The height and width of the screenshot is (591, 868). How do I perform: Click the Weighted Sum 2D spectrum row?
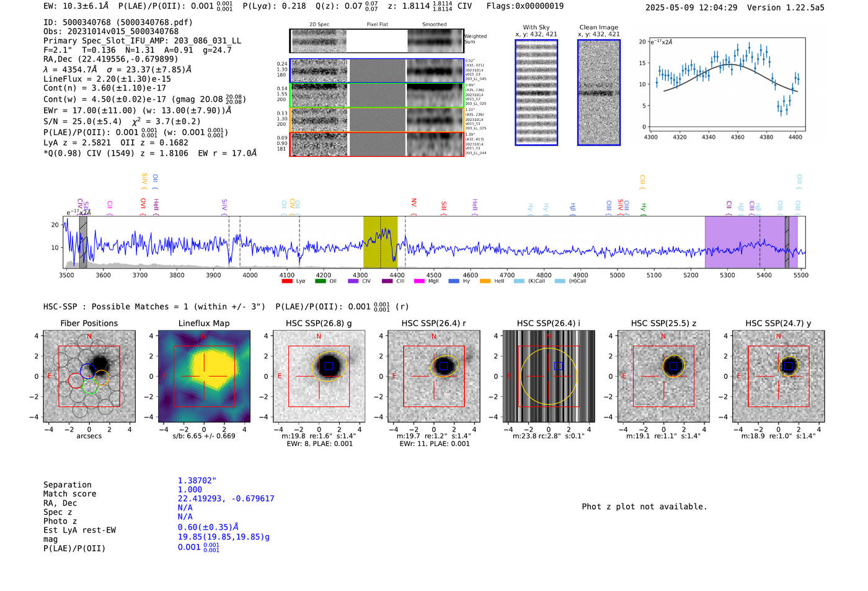(376, 41)
